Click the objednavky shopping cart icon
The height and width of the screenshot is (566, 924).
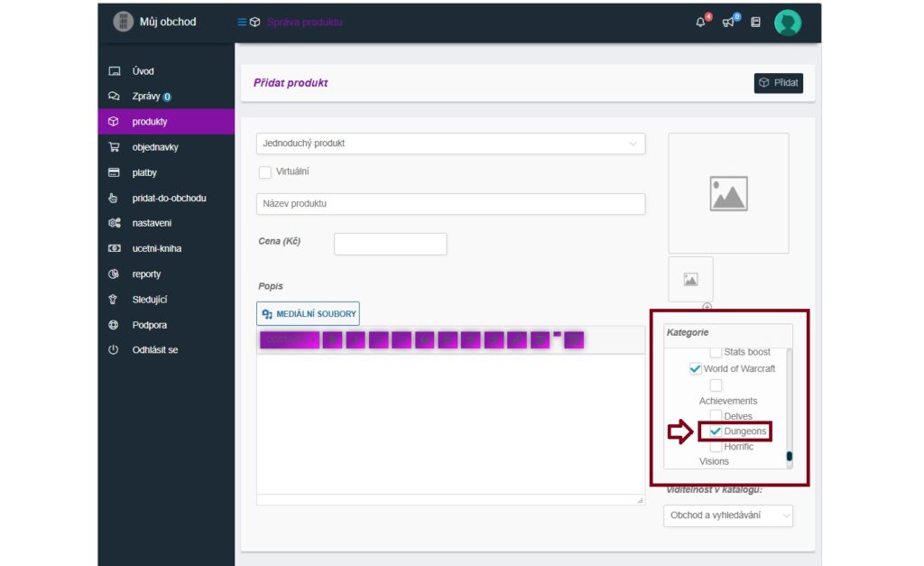point(115,147)
